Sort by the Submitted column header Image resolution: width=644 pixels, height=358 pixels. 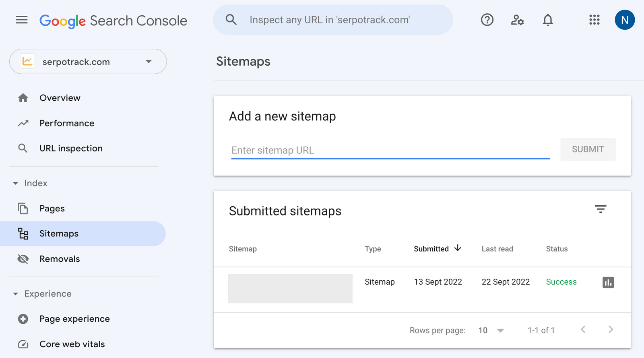click(x=431, y=249)
